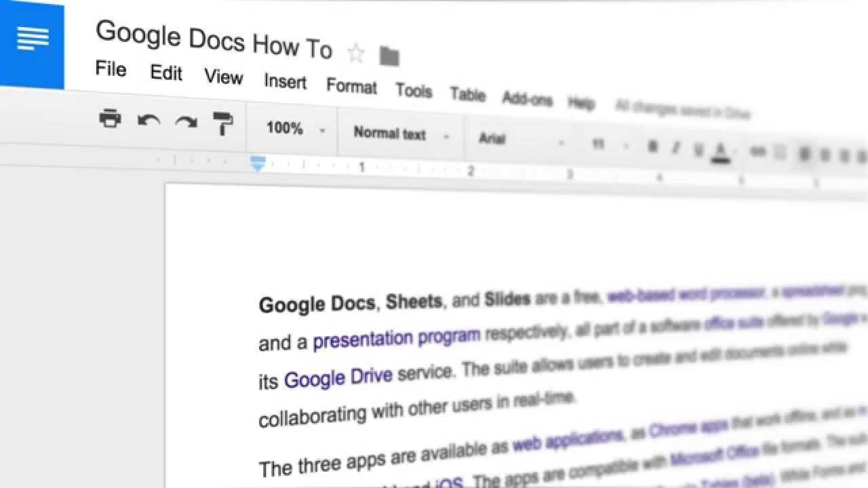Follow the Microsoft Office link
Image resolution: width=868 pixels, height=488 pixels.
point(715,457)
